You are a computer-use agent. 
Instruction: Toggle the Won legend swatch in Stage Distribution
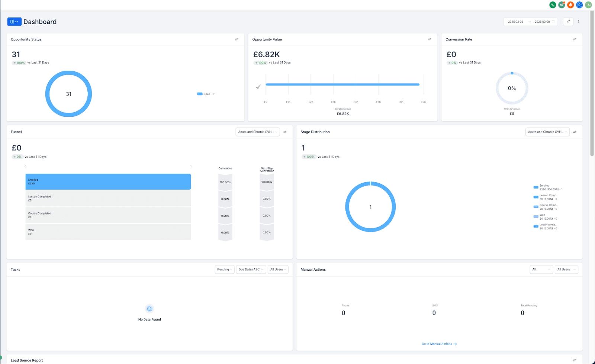click(x=536, y=217)
